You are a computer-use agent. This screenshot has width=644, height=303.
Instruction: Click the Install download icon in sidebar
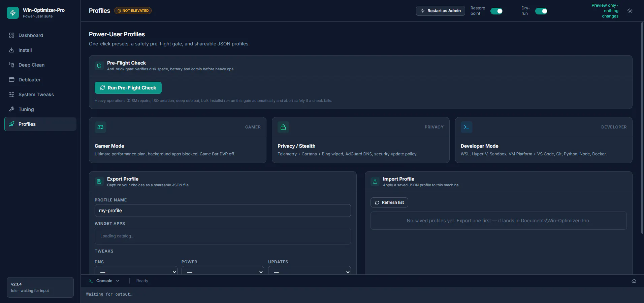tap(11, 50)
